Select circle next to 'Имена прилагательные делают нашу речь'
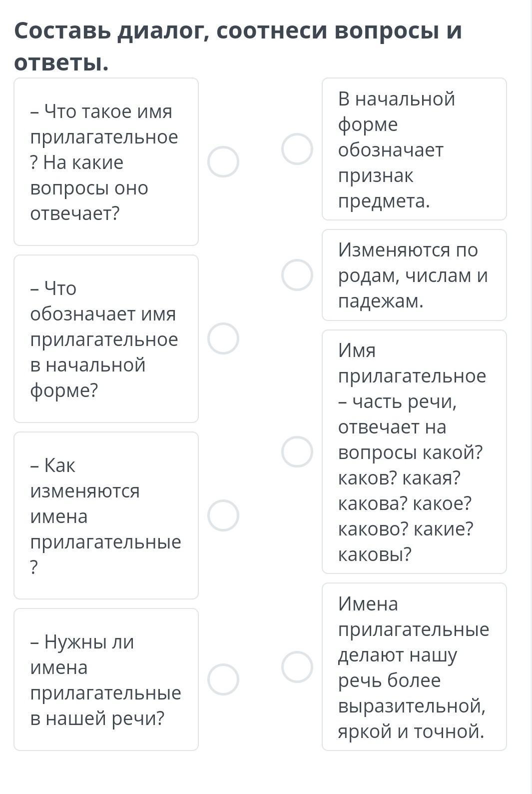532x794 pixels. click(x=297, y=667)
